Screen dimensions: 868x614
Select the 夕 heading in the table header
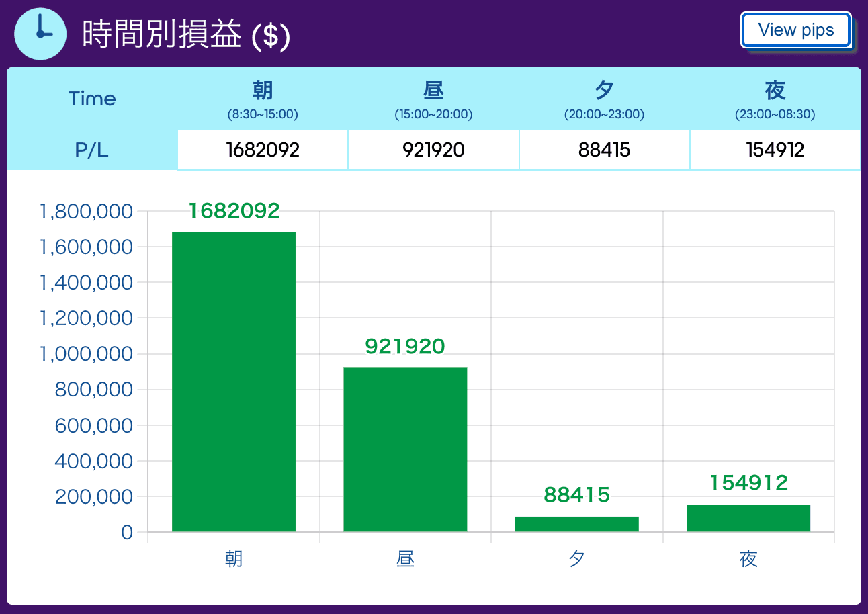point(604,89)
